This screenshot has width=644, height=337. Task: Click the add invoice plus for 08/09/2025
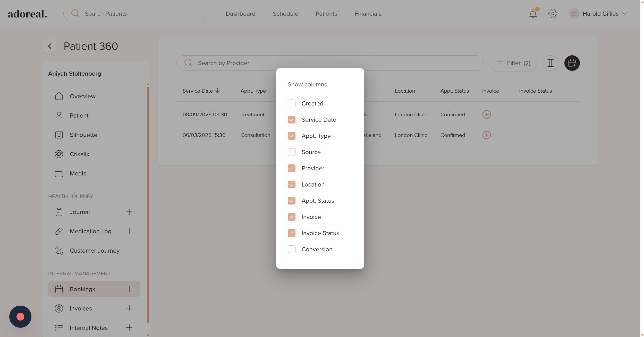[486, 114]
